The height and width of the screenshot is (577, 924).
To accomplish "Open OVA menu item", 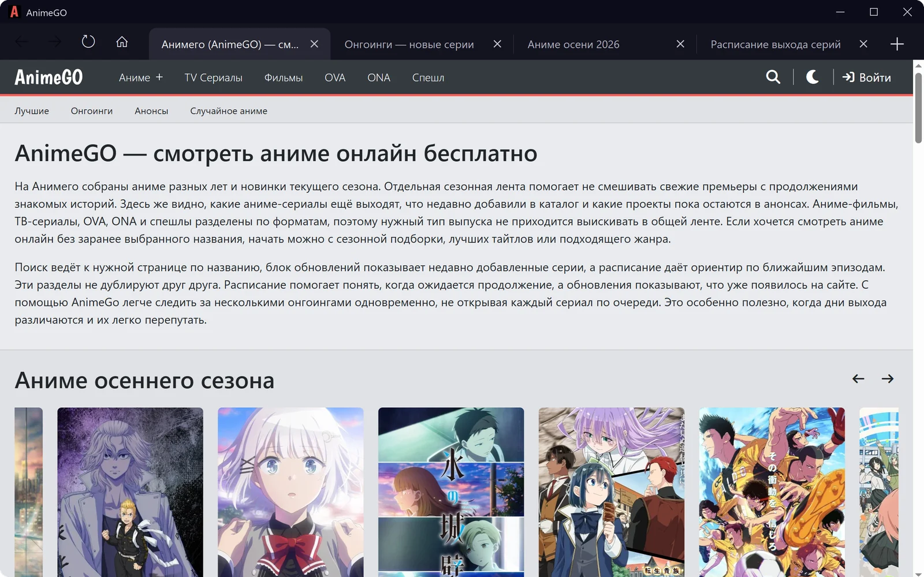I will click(335, 77).
